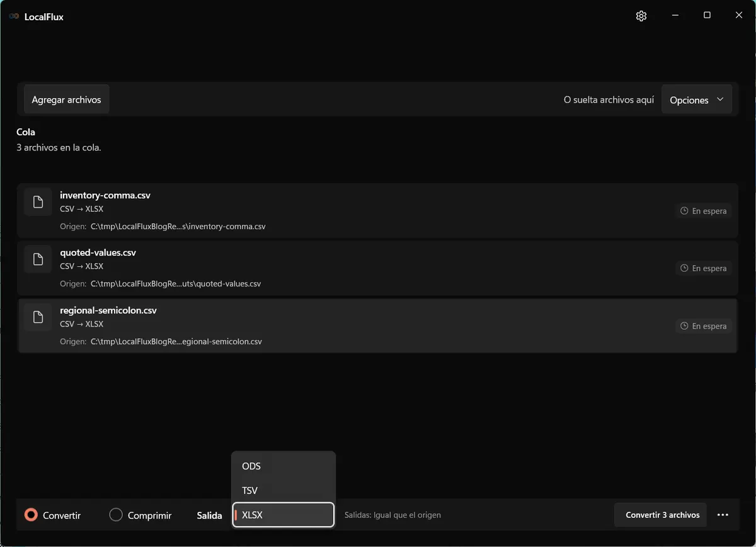Click the clock icon on quoted-values.csv status
Screen dimensions: 756x547
(x=684, y=268)
